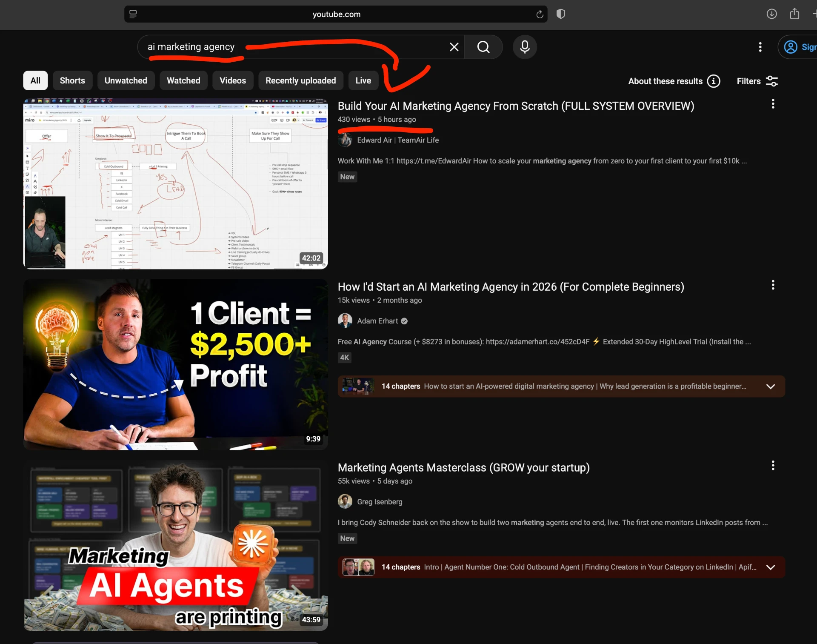Click About these results text

(x=665, y=81)
